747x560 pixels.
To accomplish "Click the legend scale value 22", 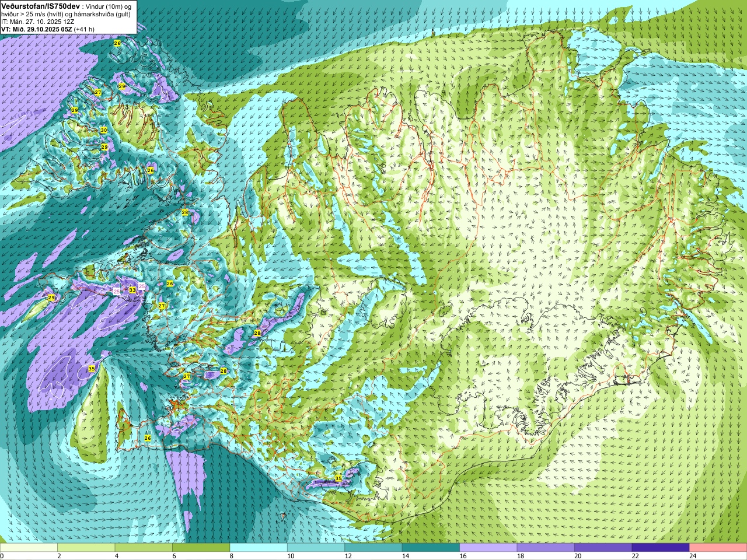I will 635,556.
